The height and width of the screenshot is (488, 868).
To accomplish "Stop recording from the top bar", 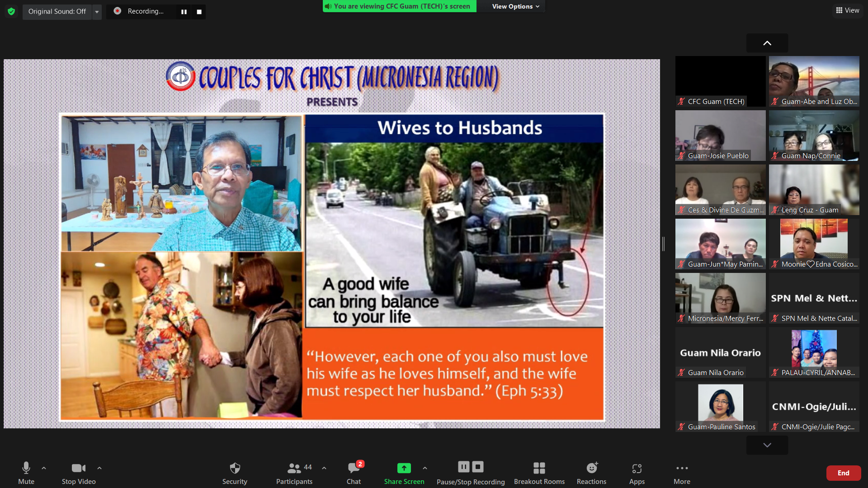I will point(199,12).
